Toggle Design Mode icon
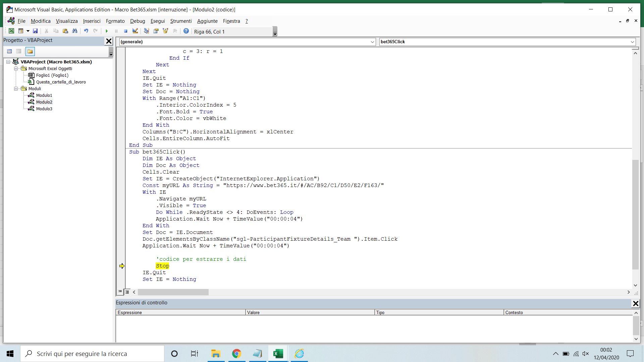The width and height of the screenshot is (644, 362). click(x=135, y=31)
